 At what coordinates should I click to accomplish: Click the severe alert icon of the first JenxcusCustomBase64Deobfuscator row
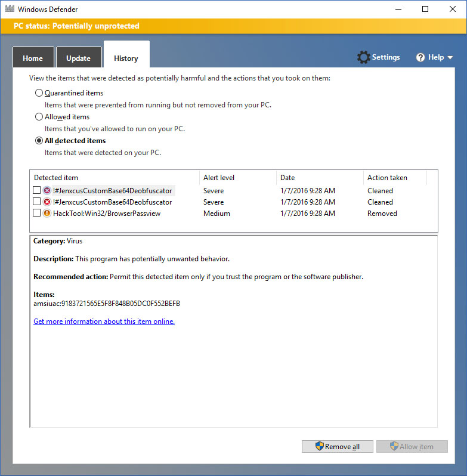pos(47,191)
